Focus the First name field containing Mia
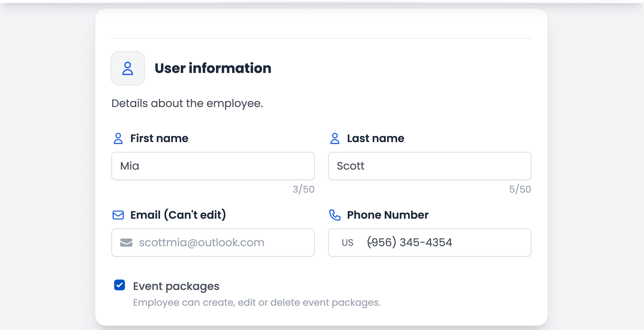The width and height of the screenshot is (644, 330). [x=213, y=166]
